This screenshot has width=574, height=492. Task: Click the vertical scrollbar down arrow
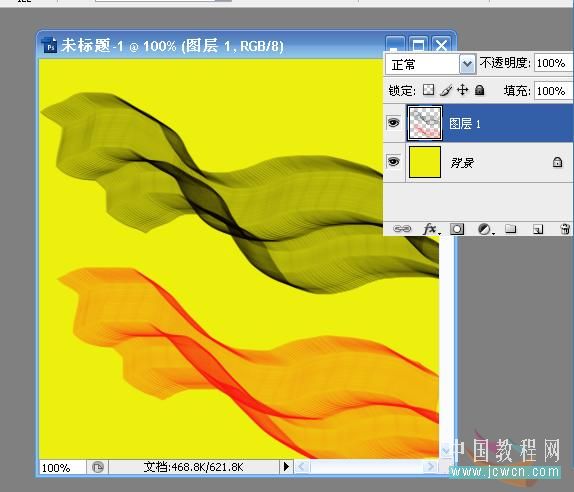pyautogui.click(x=446, y=450)
